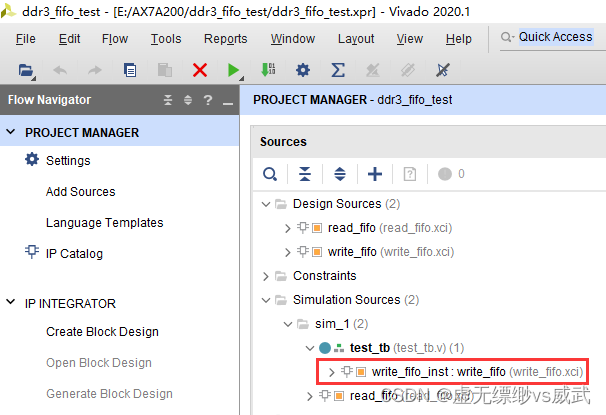Expand all in Sources panel toolbar
The width and height of the screenshot is (606, 415).
340,174
